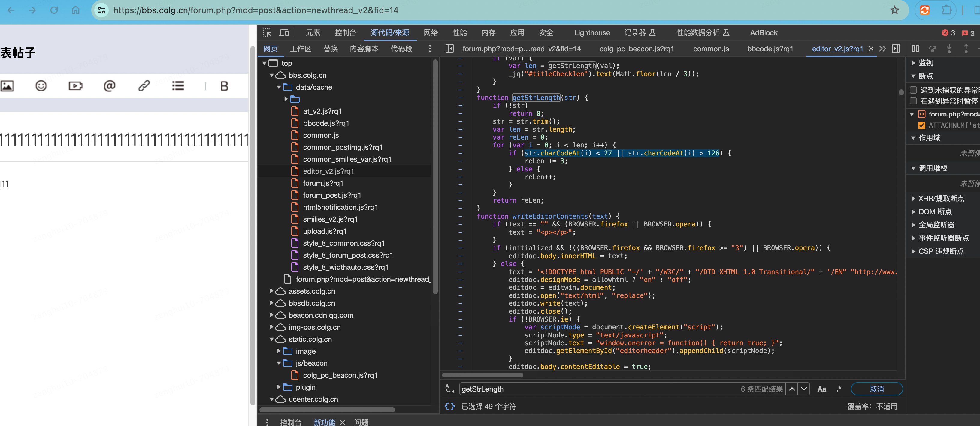Click the insert image icon in editor

7,86
